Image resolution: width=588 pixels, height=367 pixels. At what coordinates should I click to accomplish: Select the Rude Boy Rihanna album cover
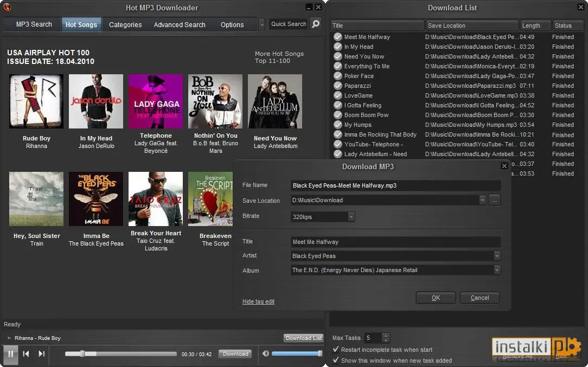[36, 101]
